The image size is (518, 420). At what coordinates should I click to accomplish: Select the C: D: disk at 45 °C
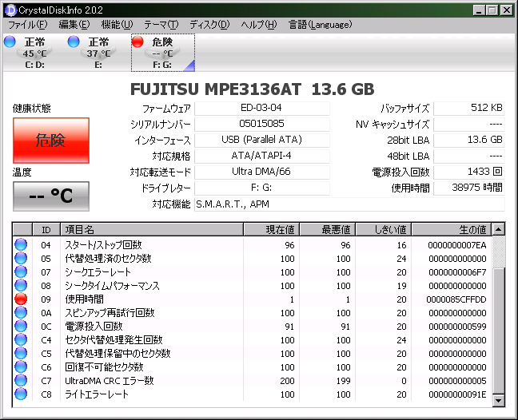[34, 53]
